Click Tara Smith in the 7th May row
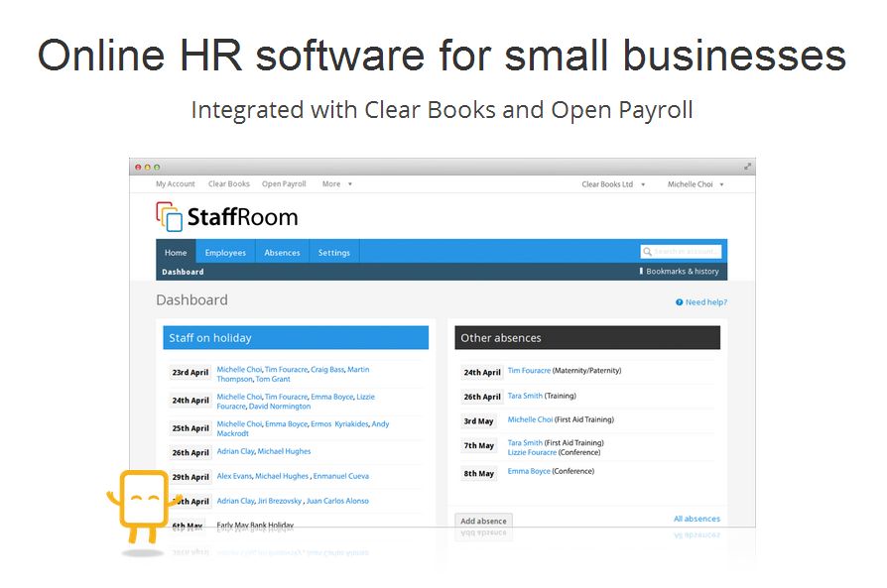This screenshot has width=887, height=588. tap(525, 442)
